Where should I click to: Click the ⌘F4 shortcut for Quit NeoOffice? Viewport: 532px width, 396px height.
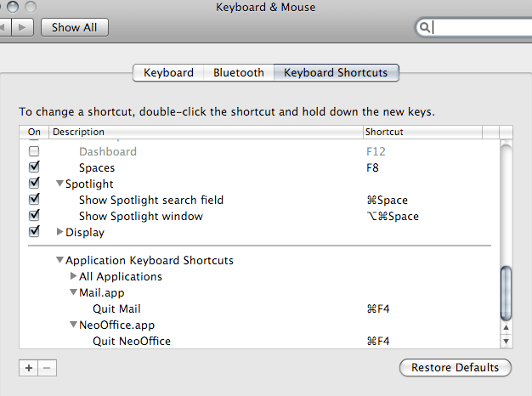pos(378,341)
